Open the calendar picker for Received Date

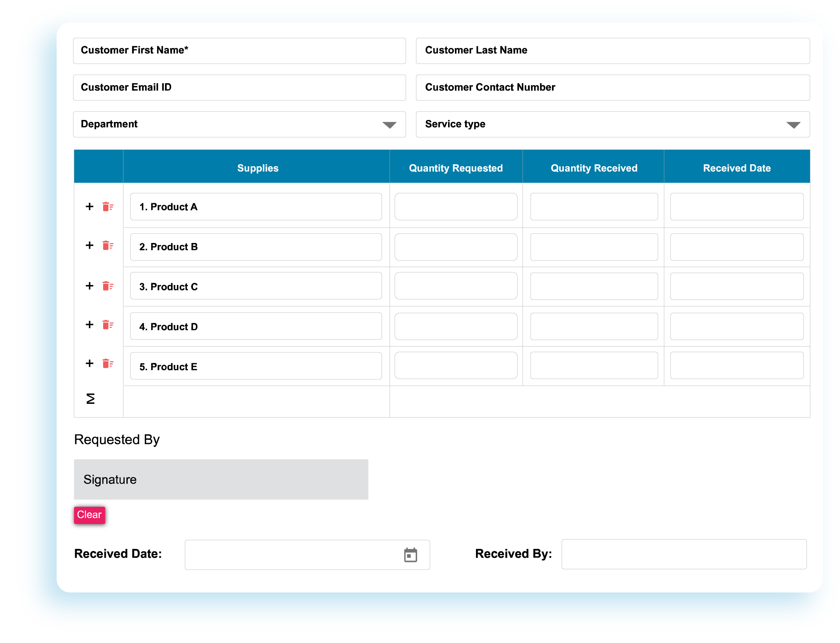click(x=410, y=554)
